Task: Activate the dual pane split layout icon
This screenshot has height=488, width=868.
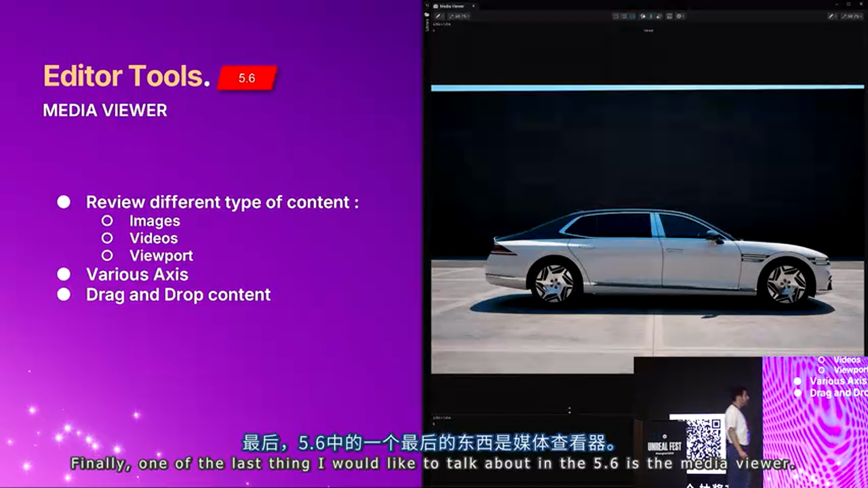Action: tap(624, 16)
